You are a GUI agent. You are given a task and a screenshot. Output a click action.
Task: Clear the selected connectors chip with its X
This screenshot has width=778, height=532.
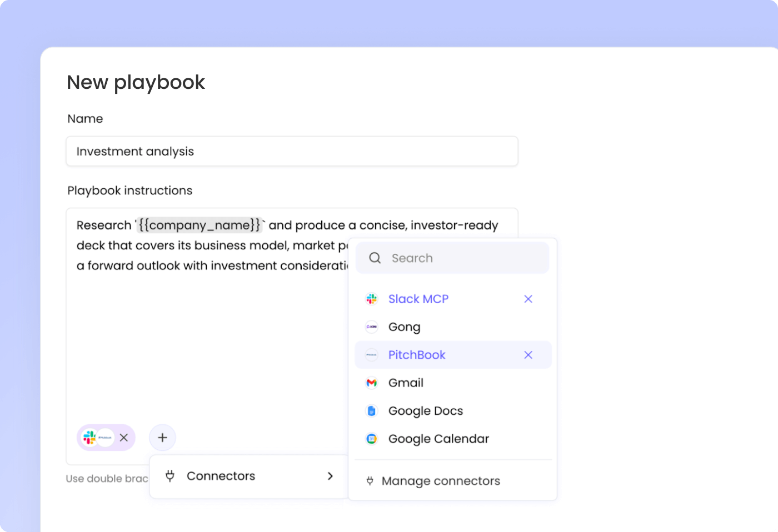coord(124,438)
